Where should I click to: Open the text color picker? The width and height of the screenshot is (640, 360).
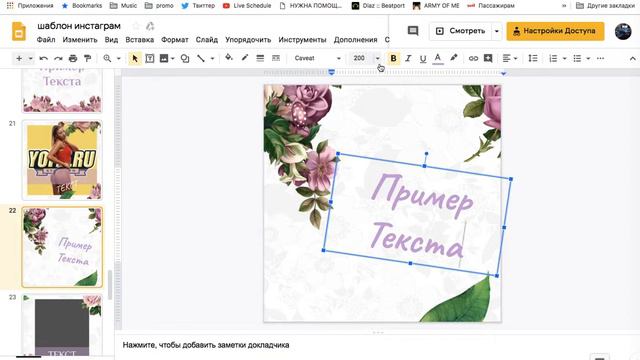438,58
